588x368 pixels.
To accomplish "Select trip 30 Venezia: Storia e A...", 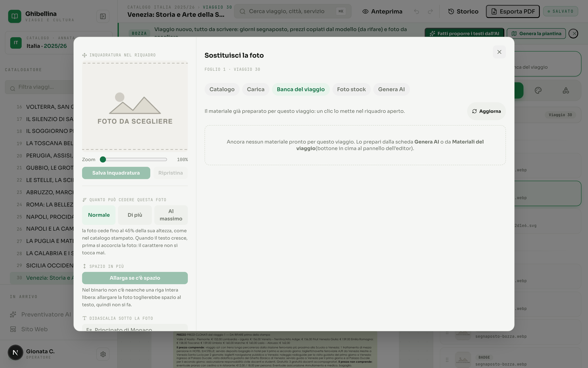I will 42,278.
